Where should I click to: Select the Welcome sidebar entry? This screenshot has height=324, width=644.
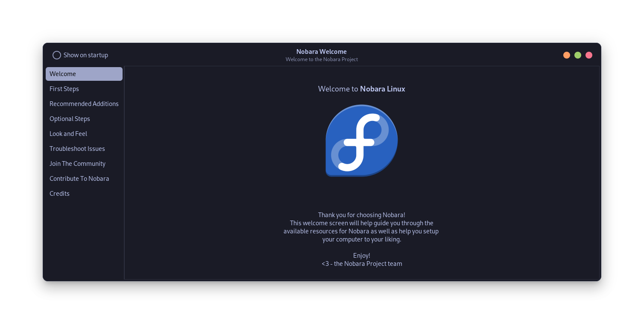[x=63, y=74]
